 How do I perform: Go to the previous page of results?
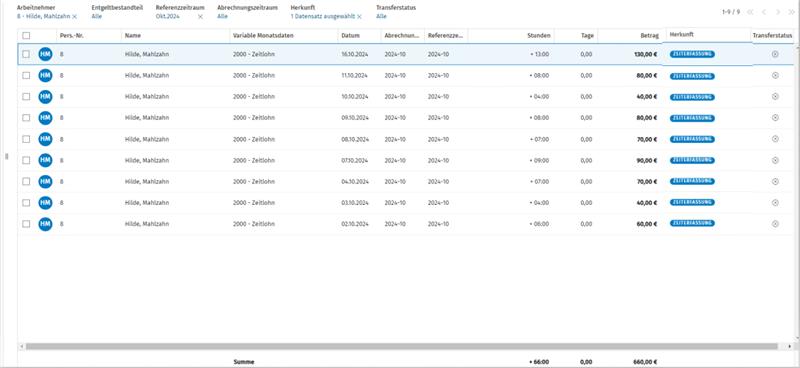tap(764, 12)
